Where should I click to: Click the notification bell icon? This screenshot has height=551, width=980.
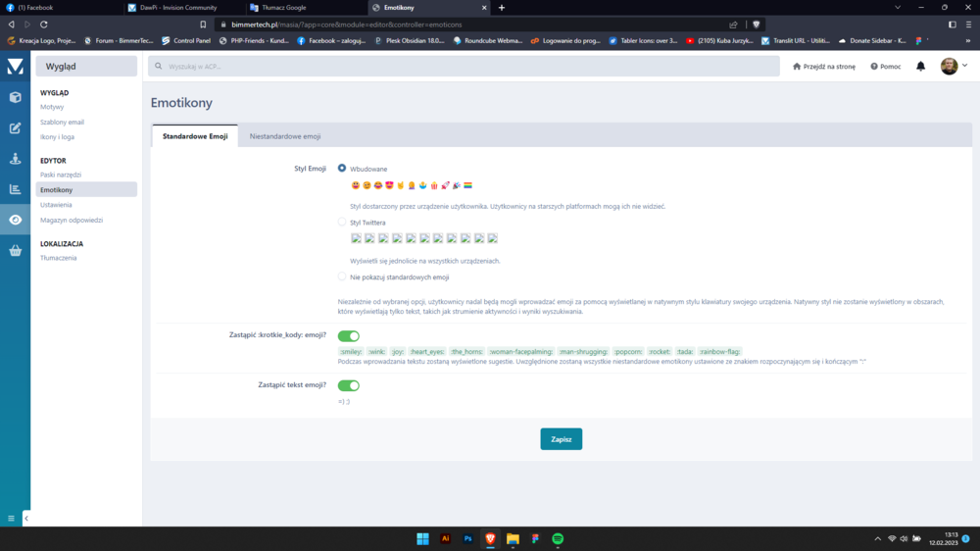pyautogui.click(x=920, y=67)
